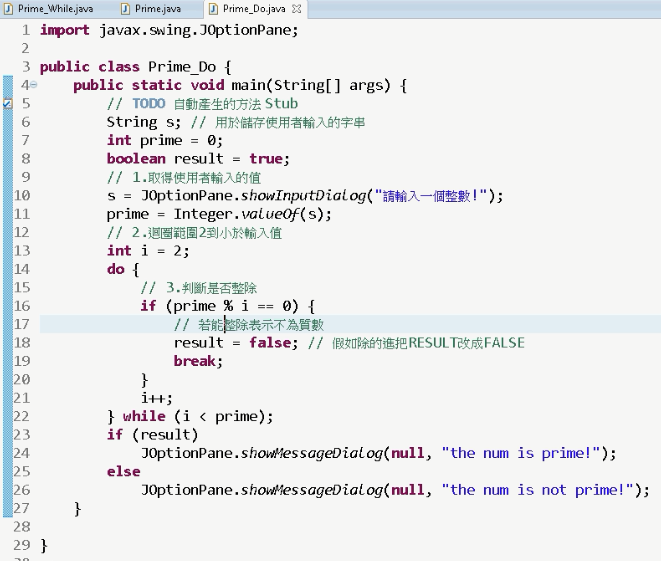Click the comment containing 'RESULT' and 'FALSE' on line 18

[x=416, y=343]
